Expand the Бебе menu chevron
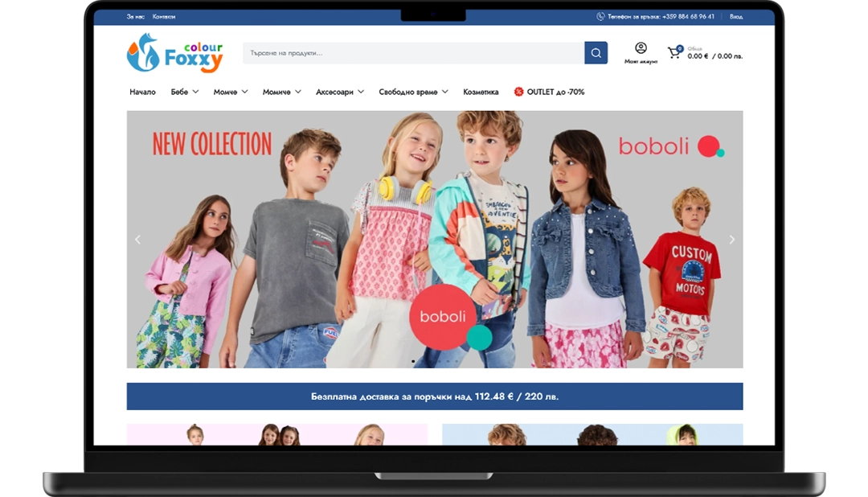This screenshot has width=868, height=497. (x=195, y=92)
